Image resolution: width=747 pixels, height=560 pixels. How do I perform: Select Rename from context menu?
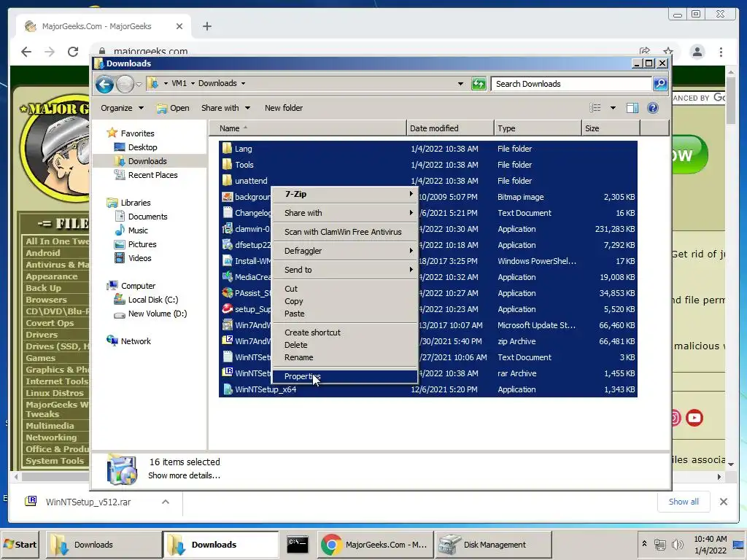[344, 357]
